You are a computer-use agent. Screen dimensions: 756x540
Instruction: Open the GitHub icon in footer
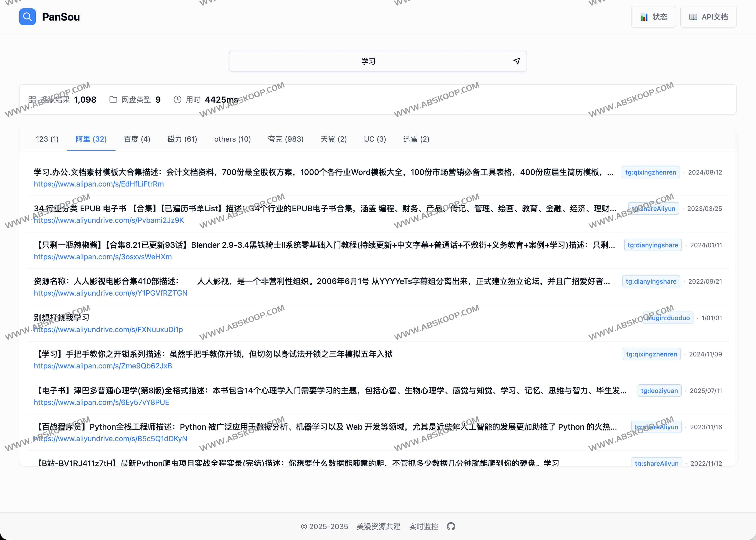click(x=451, y=526)
